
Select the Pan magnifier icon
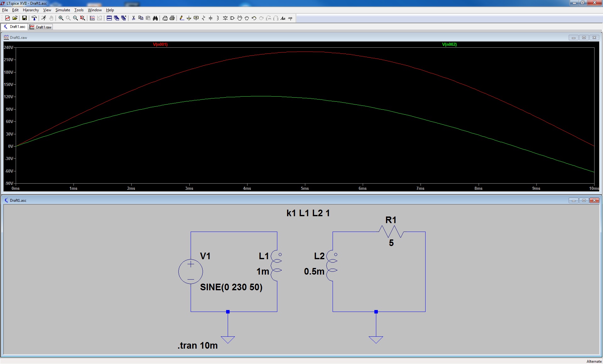68,18
